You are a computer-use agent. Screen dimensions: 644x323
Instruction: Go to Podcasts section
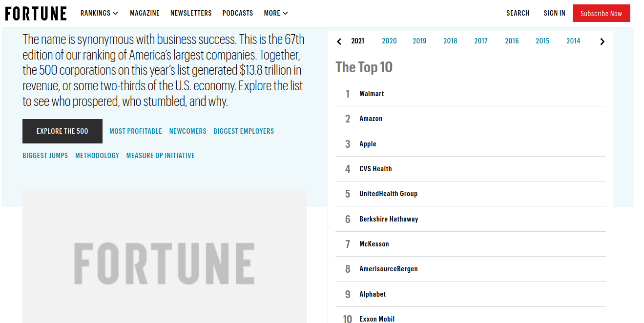coord(238,13)
